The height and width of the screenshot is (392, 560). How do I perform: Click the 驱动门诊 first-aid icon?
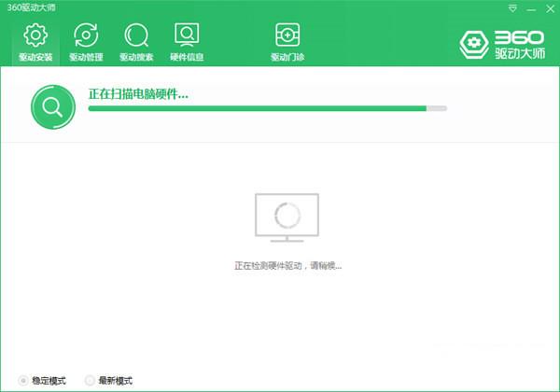tap(287, 35)
